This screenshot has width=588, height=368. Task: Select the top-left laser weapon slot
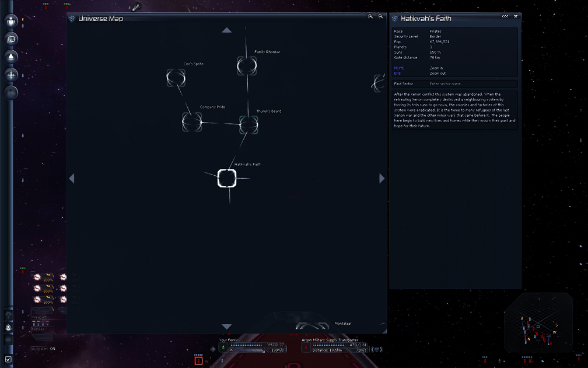[43, 277]
